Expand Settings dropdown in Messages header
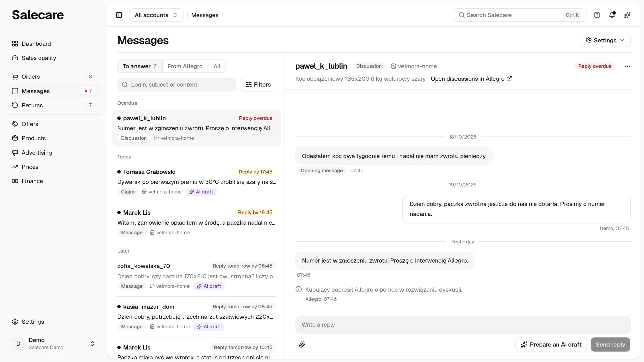The image size is (644, 362). tap(605, 40)
